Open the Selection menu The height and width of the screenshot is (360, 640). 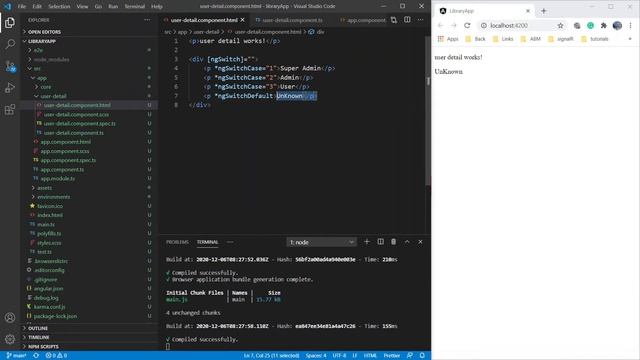click(x=59, y=7)
